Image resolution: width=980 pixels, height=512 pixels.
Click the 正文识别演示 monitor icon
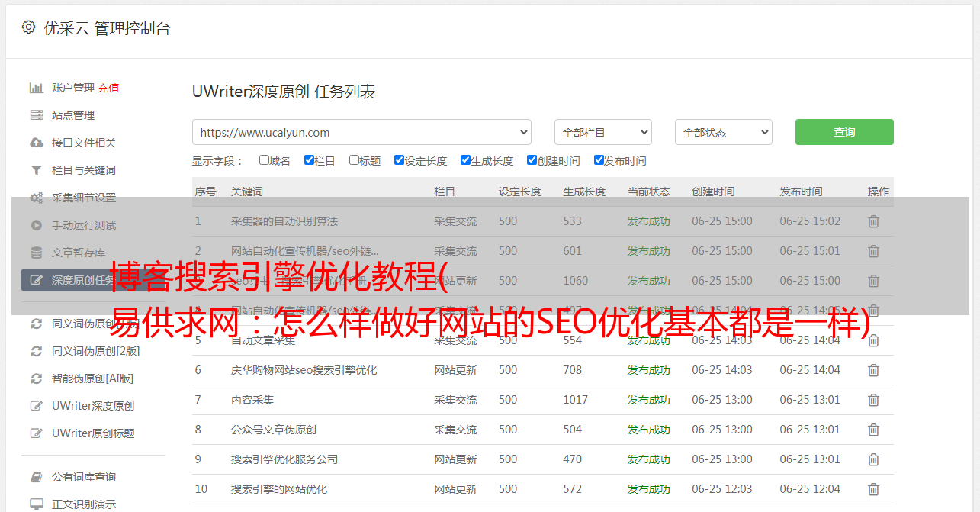coord(36,504)
